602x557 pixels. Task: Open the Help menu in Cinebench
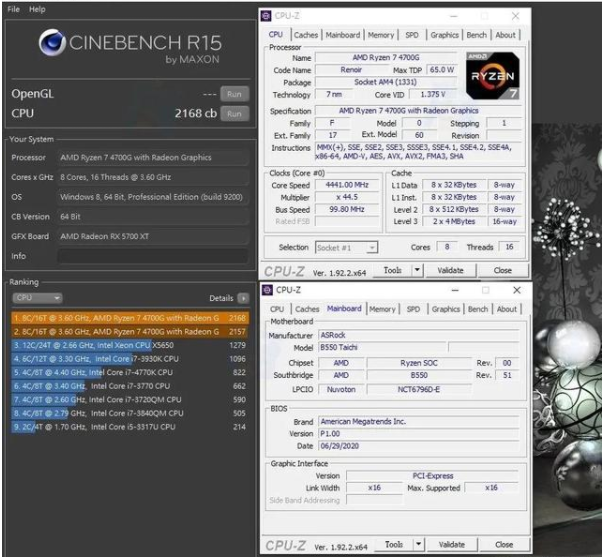pyautogui.click(x=37, y=9)
